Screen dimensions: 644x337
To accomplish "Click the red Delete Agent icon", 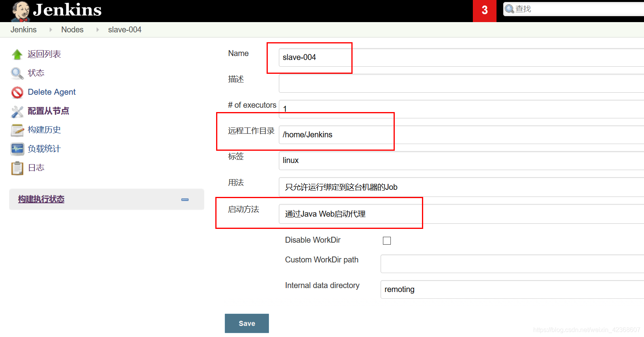I will pyautogui.click(x=17, y=92).
